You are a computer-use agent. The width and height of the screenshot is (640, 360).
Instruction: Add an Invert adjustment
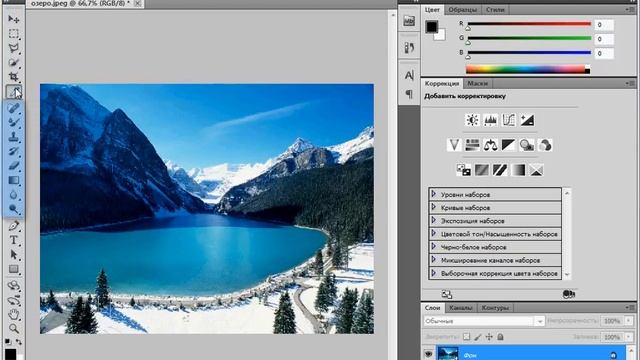[463, 170]
